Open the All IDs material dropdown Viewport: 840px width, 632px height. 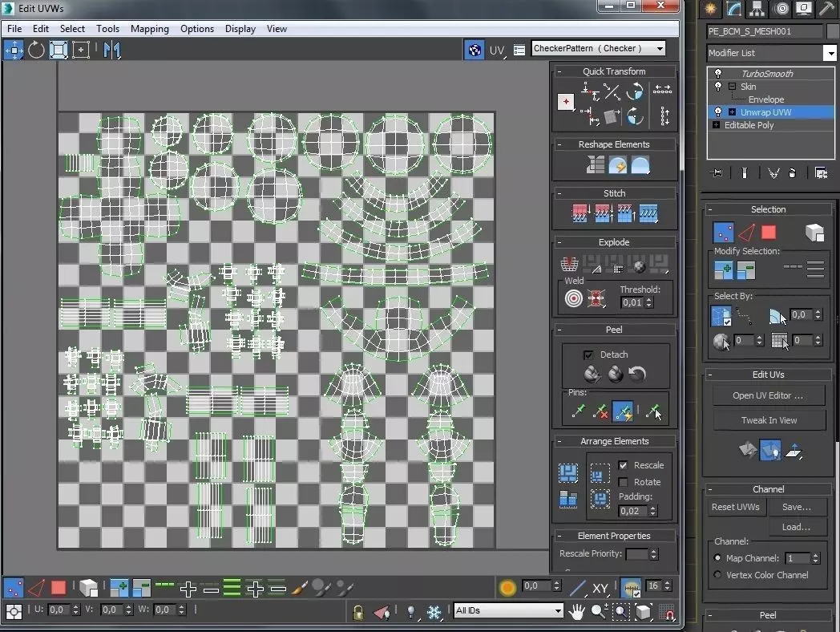click(558, 610)
